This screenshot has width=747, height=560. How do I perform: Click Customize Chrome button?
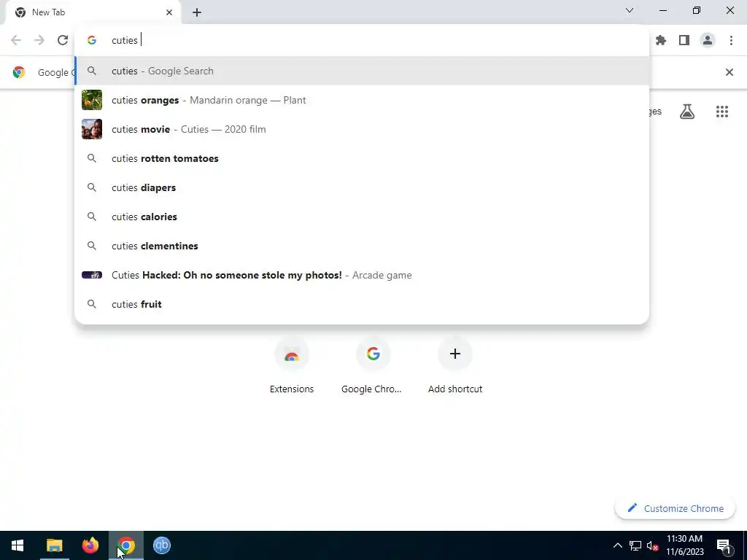pyautogui.click(x=675, y=508)
